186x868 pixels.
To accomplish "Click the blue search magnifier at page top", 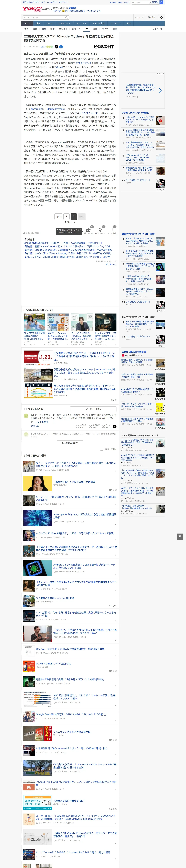I will 161,2.
